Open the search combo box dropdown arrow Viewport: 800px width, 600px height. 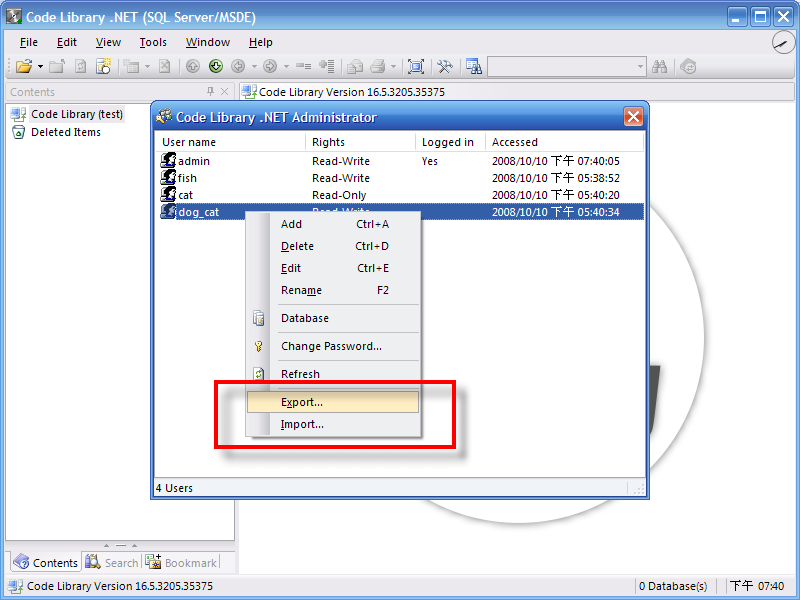[x=640, y=67]
